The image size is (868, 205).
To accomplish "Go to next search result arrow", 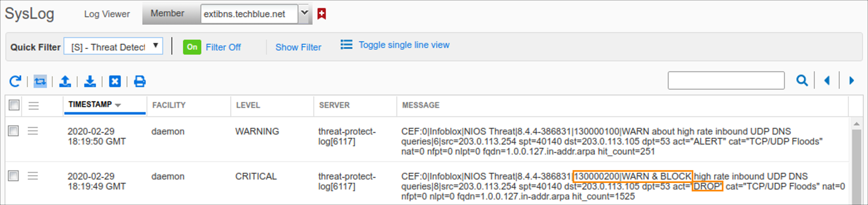I will (x=852, y=81).
